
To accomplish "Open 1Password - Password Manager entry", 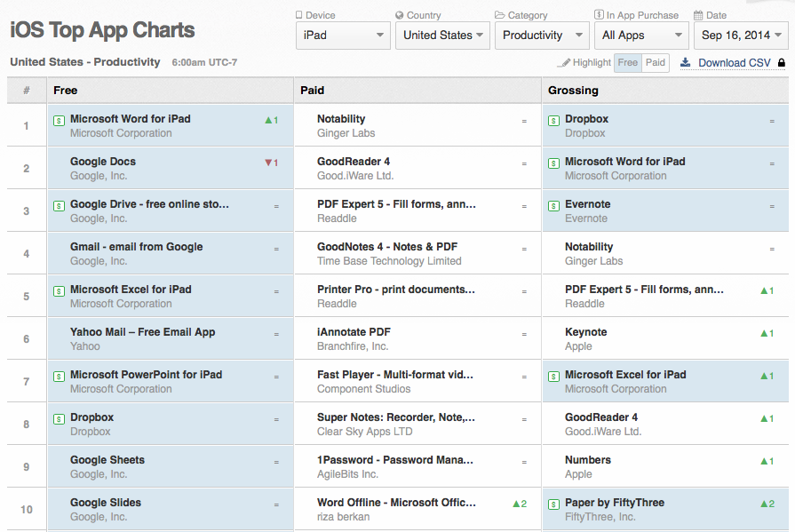I will 395,459.
